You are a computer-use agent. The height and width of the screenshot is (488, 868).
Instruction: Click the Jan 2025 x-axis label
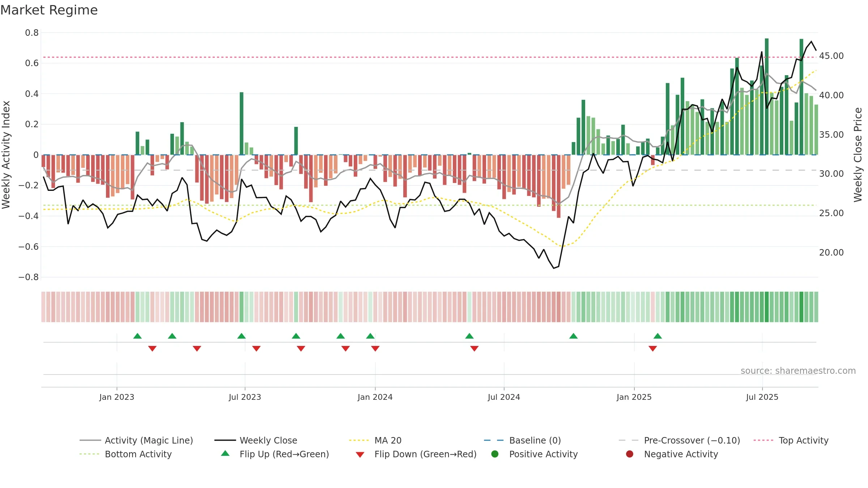pyautogui.click(x=634, y=397)
